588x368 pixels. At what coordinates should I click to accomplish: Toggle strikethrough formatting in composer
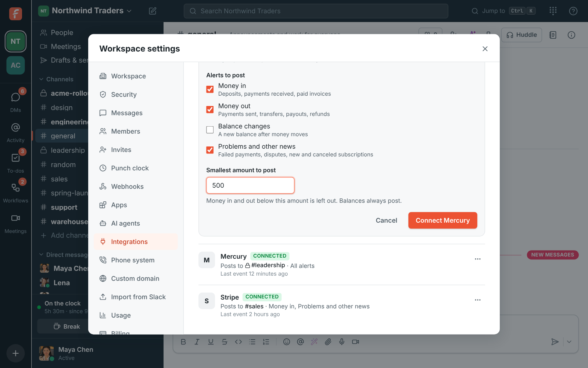coord(225,342)
